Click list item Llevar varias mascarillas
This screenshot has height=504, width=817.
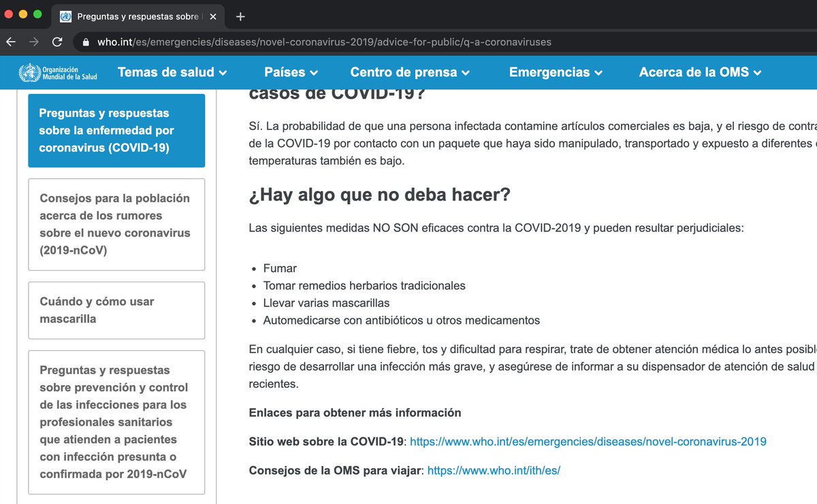pos(327,303)
